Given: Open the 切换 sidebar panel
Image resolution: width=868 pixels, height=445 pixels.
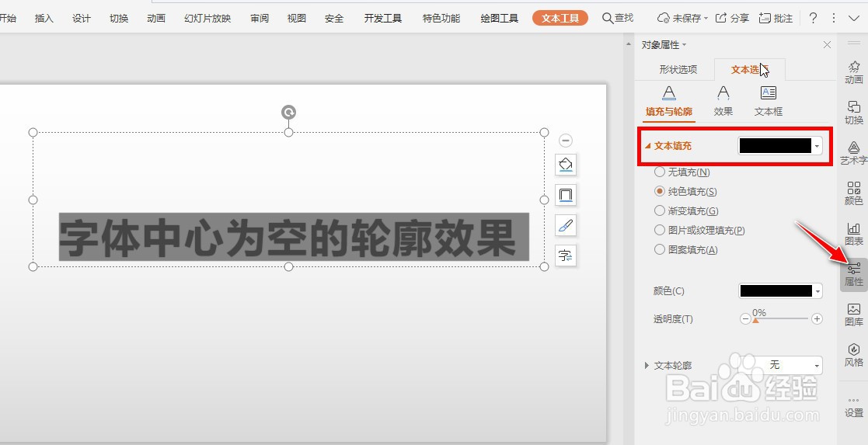Looking at the screenshot, I should point(853,113).
